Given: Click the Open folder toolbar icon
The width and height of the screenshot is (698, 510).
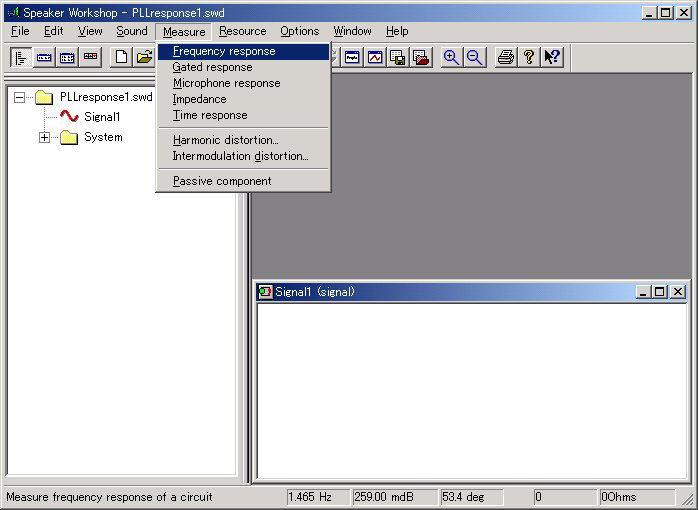Looking at the screenshot, I should (144, 57).
